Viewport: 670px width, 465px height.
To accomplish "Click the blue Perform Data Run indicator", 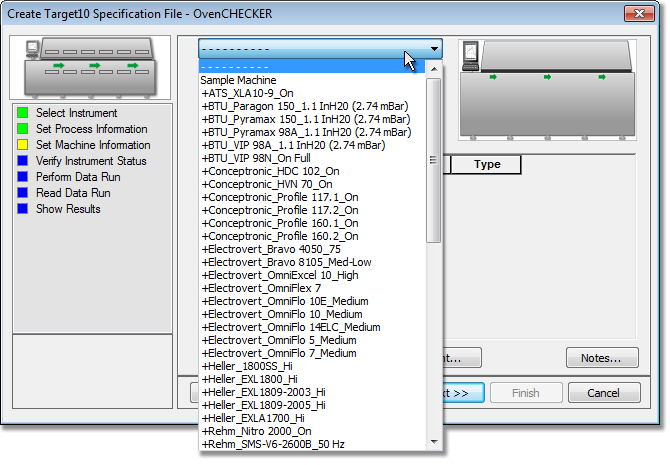I will pyautogui.click(x=23, y=177).
